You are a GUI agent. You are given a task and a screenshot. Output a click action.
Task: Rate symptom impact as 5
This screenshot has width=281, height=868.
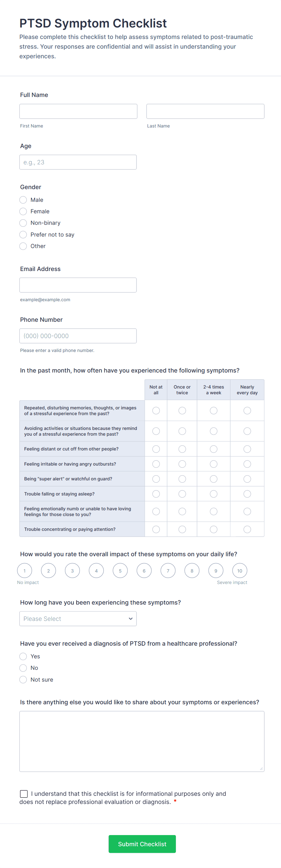(x=120, y=570)
